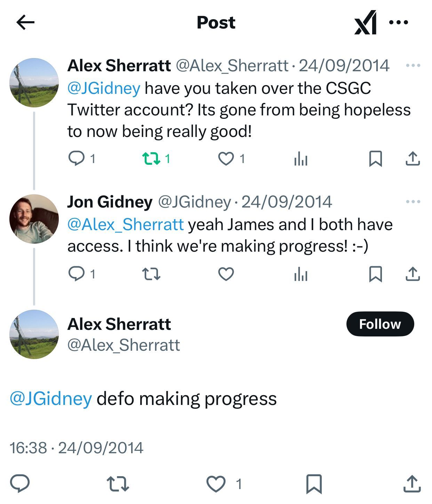432x504 pixels.
Task: Open more options on Alex Sherratt's first tweet
Action: coord(413,65)
